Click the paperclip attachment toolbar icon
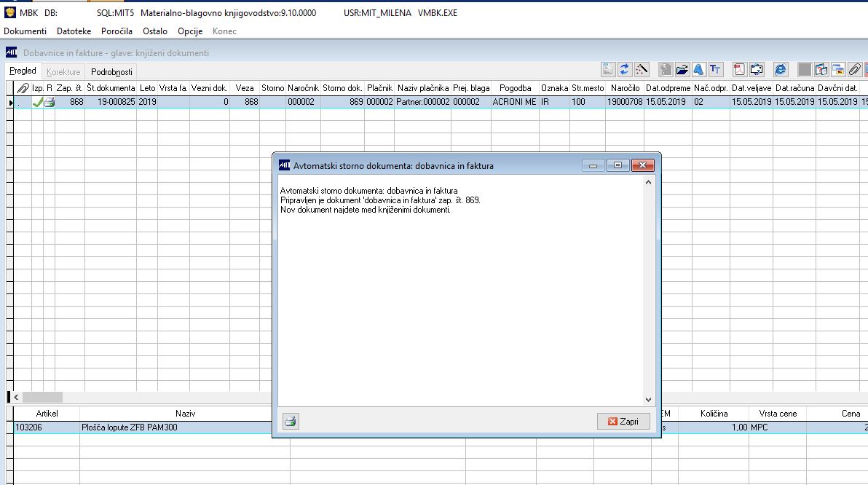This screenshot has width=868, height=485. point(855,69)
